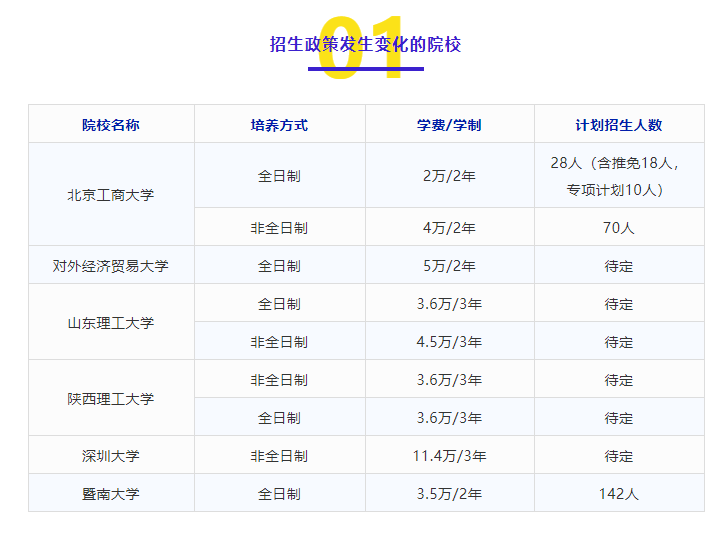Click 非全日制 in the 4万/2年 row

279,228
